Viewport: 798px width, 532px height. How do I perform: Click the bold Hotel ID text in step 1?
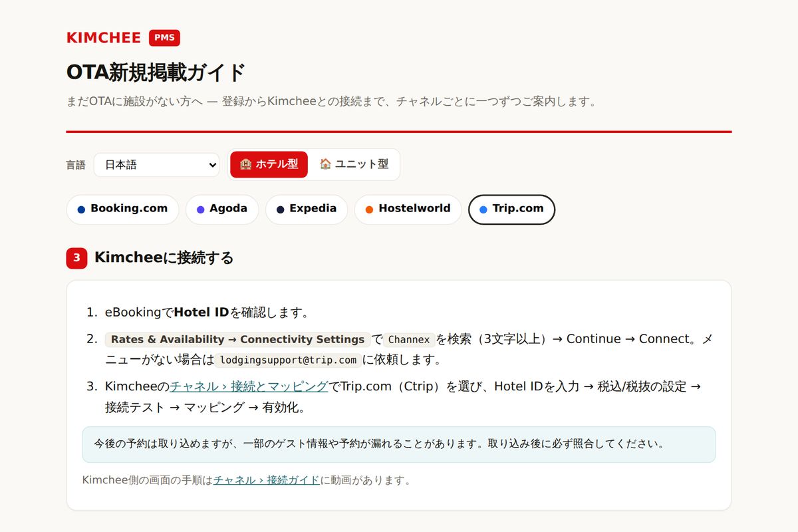(x=201, y=313)
